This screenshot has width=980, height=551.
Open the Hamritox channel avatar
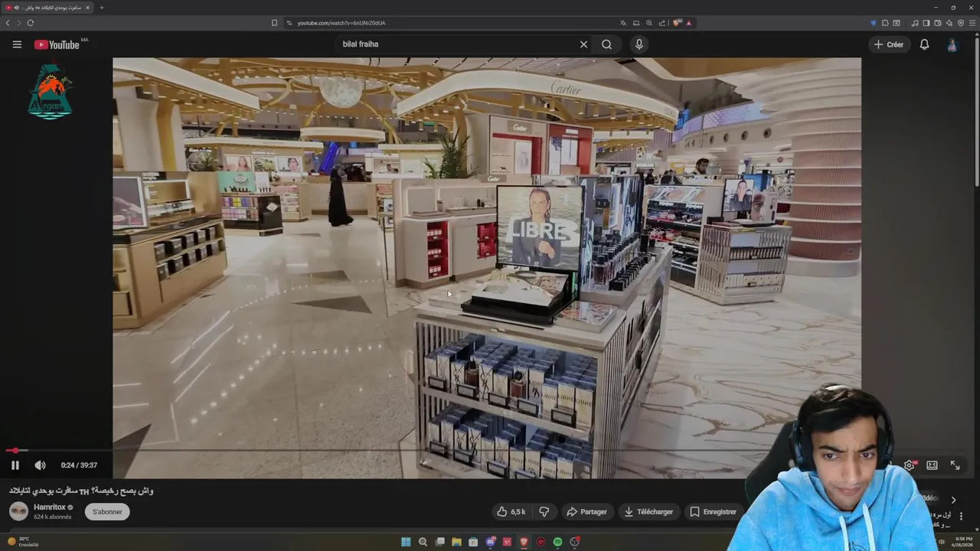(x=18, y=511)
